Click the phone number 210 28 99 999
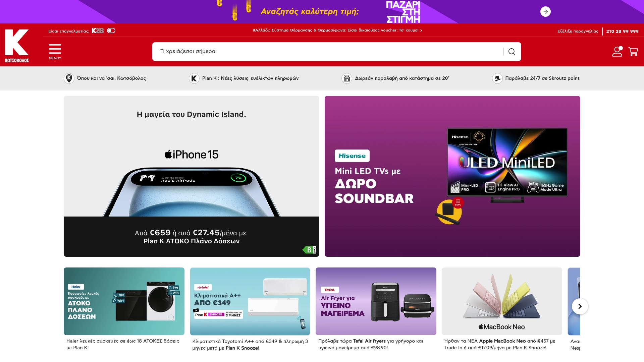This screenshot has width=644, height=362. (622, 31)
